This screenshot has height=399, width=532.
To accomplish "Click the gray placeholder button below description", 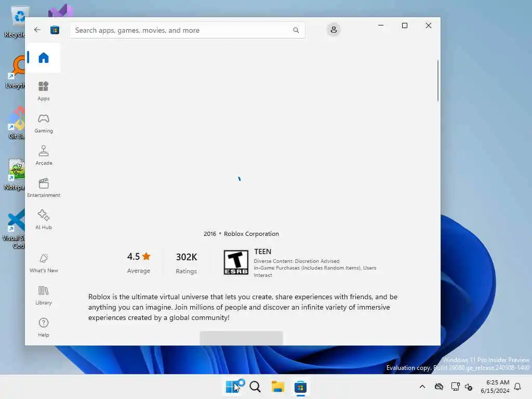I will 241,338.
